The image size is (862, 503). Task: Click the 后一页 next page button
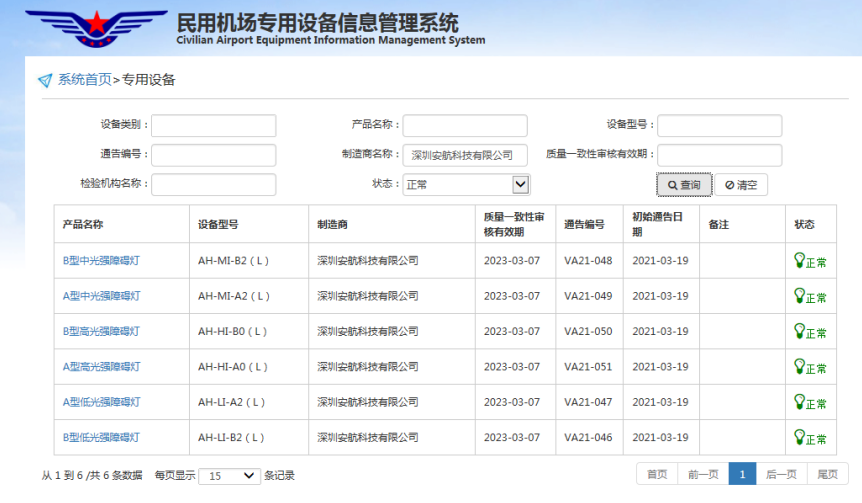[x=781, y=475]
